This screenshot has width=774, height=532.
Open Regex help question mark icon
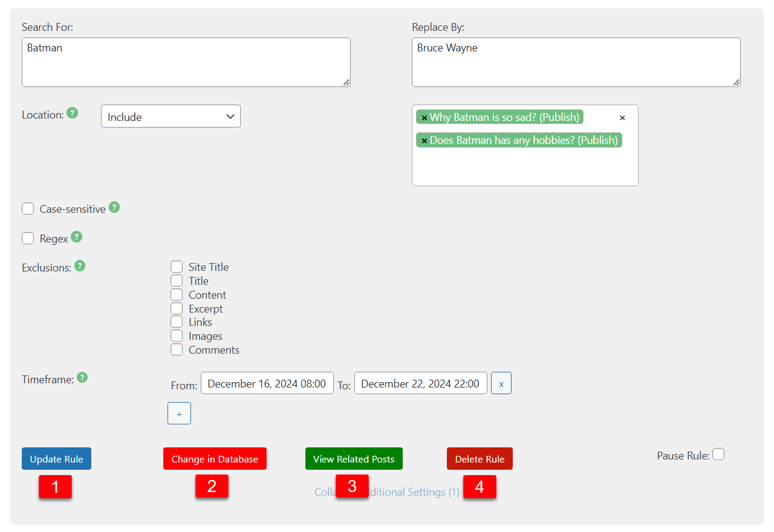coord(76,237)
